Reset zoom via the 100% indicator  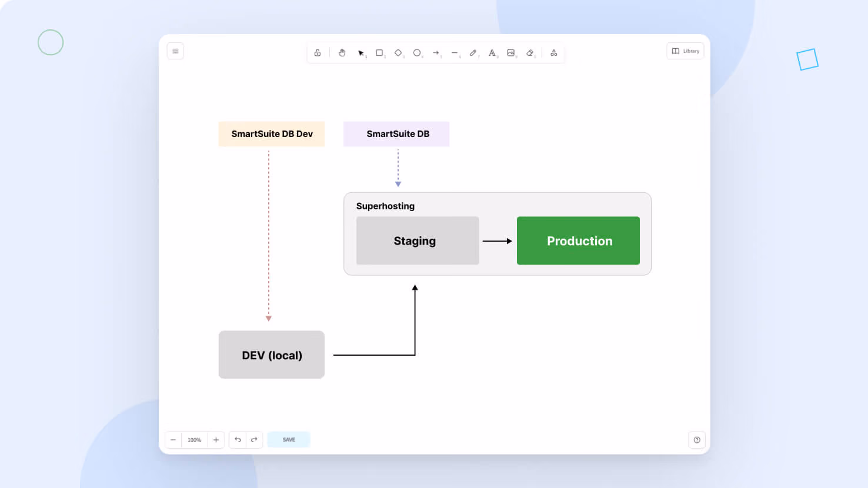(195, 440)
